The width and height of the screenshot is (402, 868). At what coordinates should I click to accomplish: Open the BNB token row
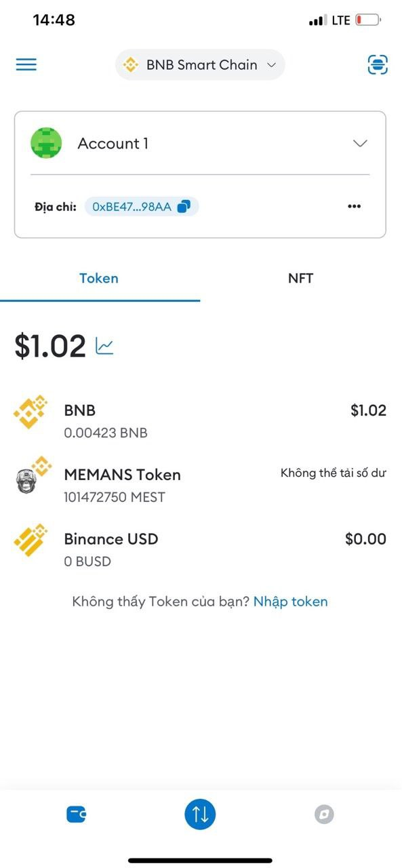coord(200,420)
